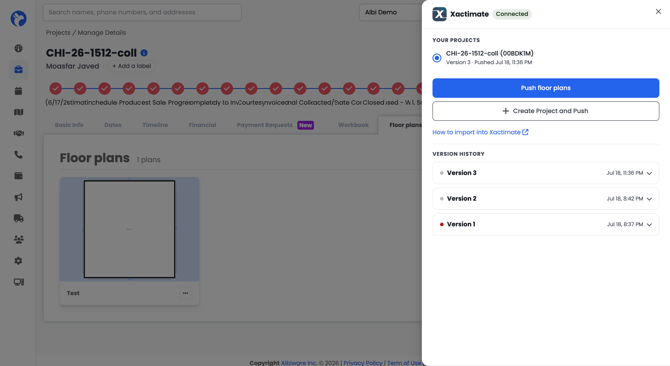The width and height of the screenshot is (670, 366).
Task: Click the phone icon in sidebar
Action: [x=18, y=155]
